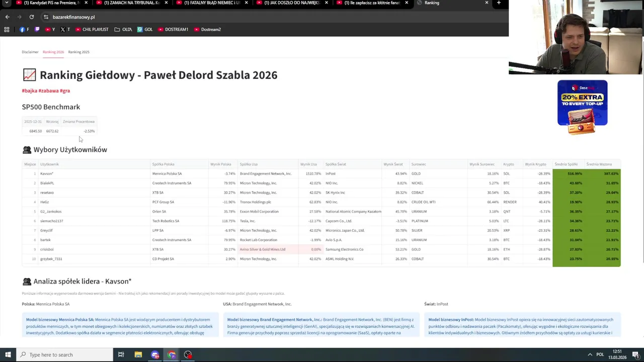644x362 pixels.
Task: Close the 'Ranking' browser tab
Action: 487,3
